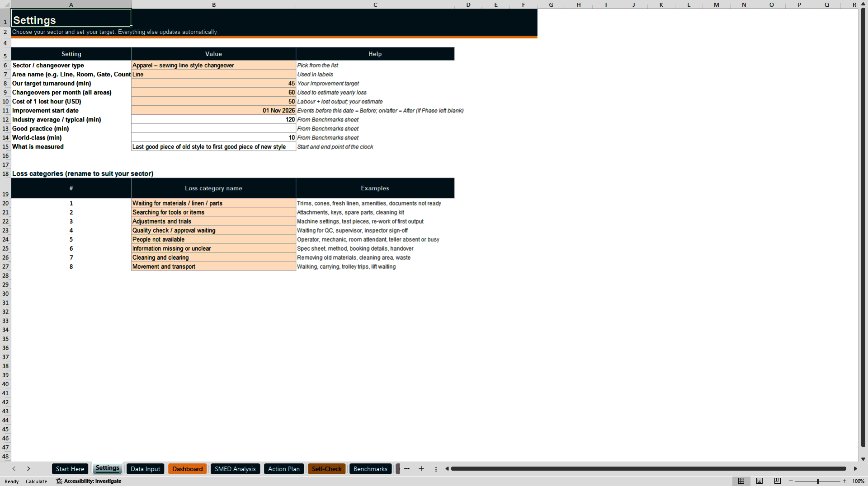Open the 100% zoom level dialog

858,481
